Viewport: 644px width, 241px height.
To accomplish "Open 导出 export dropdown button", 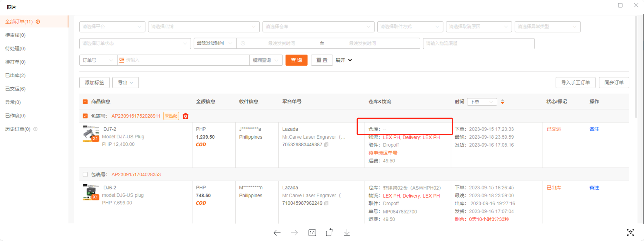I will tap(125, 83).
